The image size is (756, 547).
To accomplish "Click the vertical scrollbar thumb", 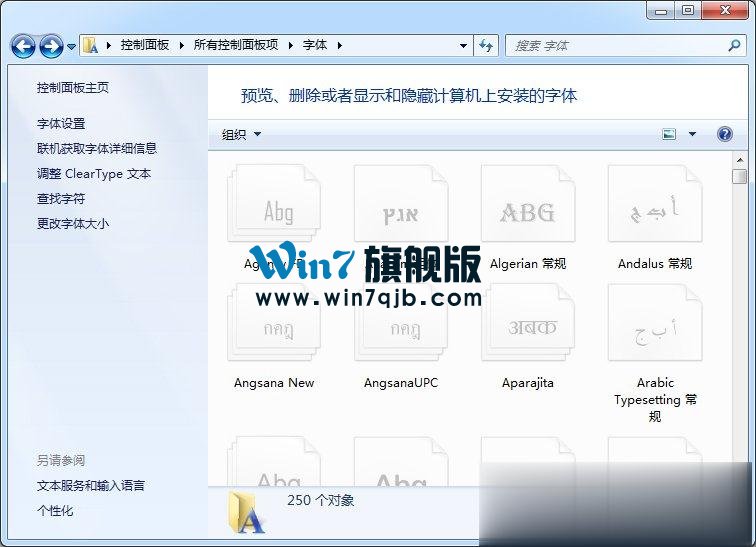I will [x=740, y=176].
